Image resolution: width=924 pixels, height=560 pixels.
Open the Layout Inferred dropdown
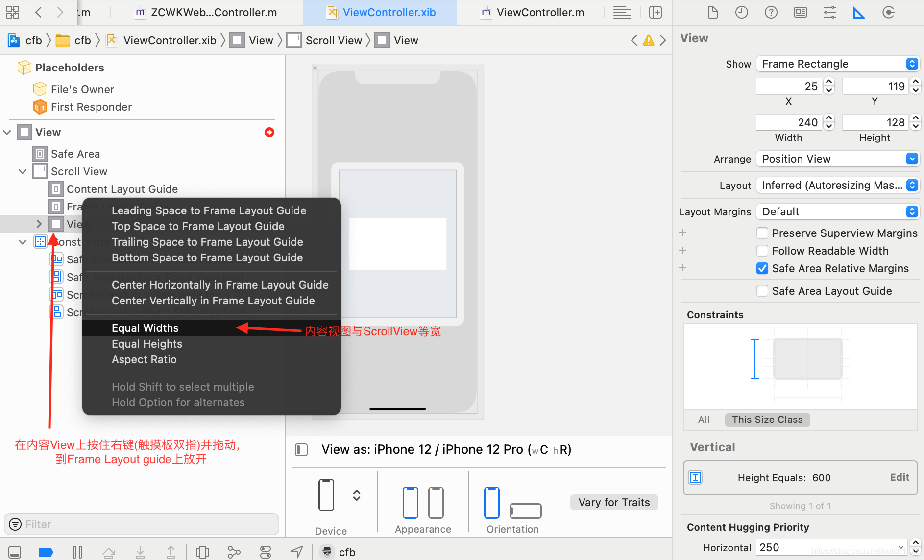(x=838, y=185)
